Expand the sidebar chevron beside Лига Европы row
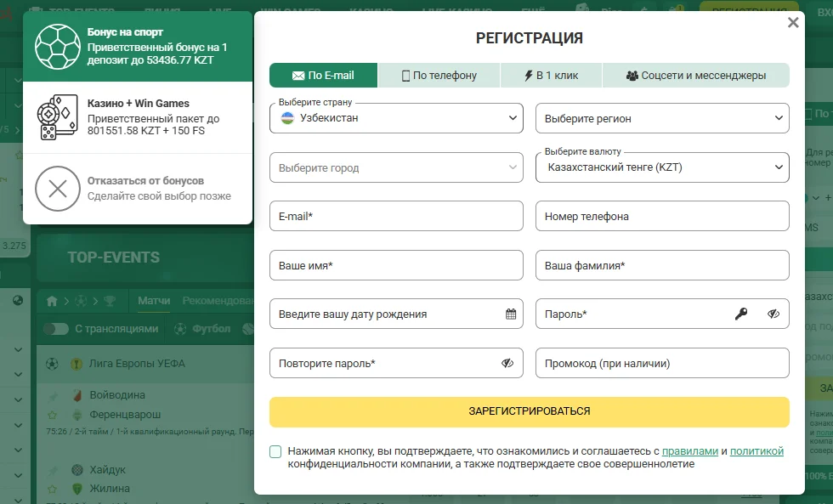 click(x=18, y=375)
